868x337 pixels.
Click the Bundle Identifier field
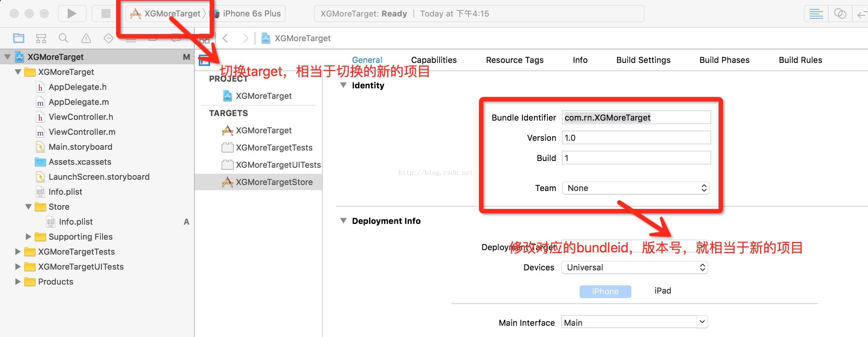[x=636, y=117]
